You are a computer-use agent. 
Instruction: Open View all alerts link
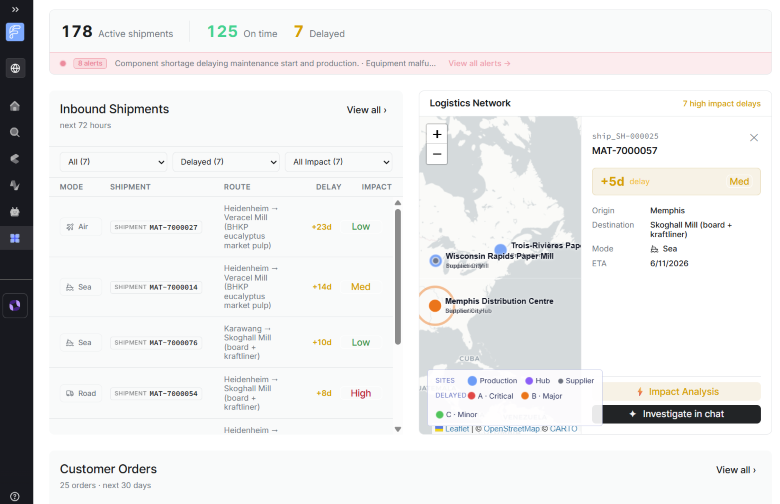[x=479, y=63]
